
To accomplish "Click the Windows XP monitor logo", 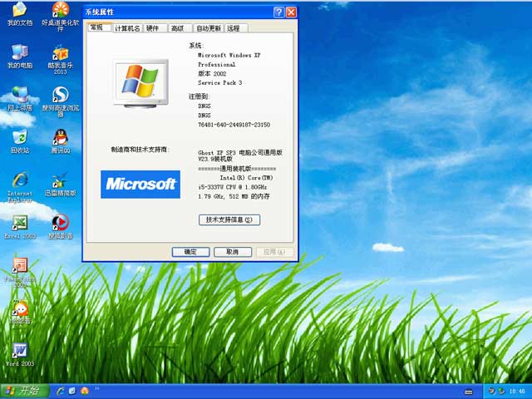I will 140,83.
